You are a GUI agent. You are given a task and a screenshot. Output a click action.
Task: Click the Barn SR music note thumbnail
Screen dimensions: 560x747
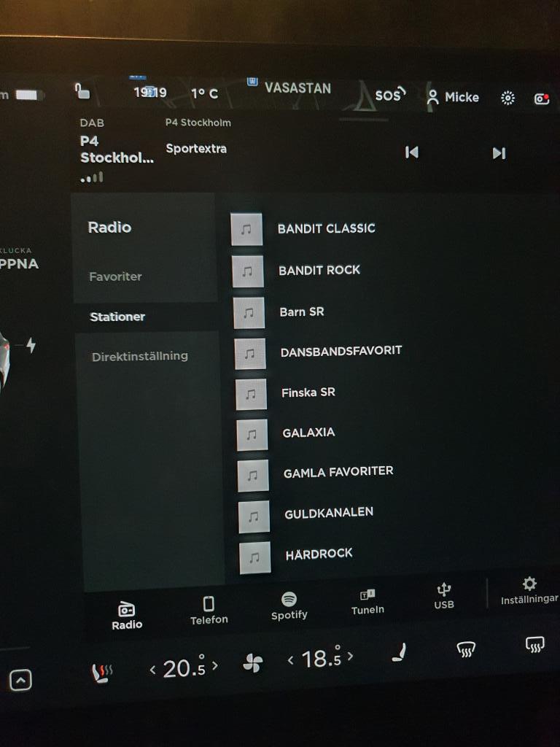[249, 313]
